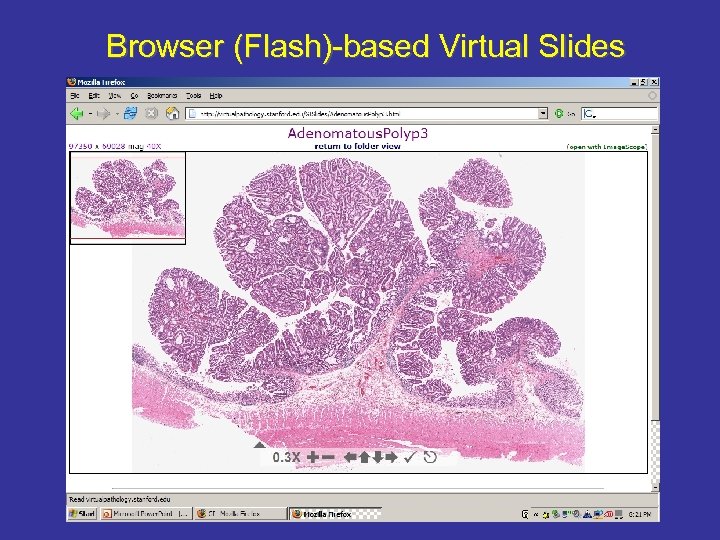This screenshot has height=540, width=720.
Task: Click the page icon in the address bar
Action: click(x=193, y=113)
